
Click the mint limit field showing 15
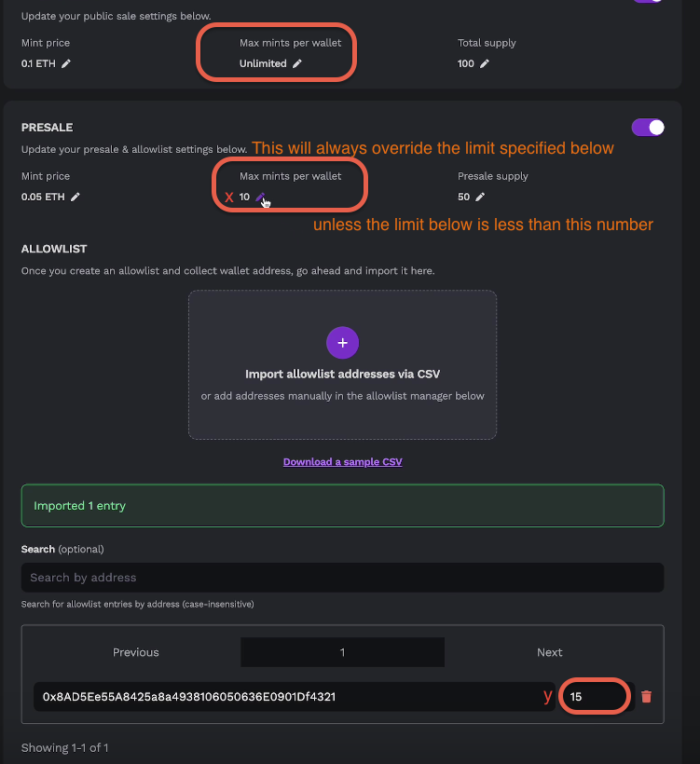(592, 696)
